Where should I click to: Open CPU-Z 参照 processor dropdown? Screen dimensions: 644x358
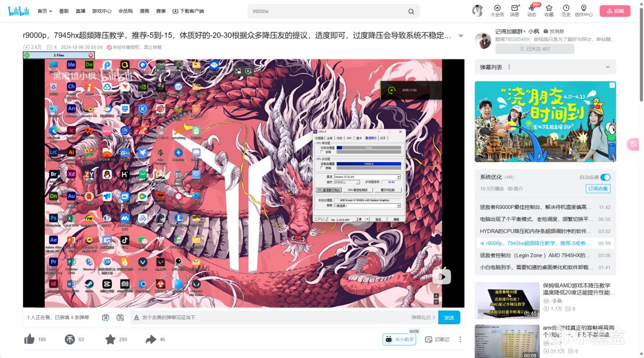coord(398,205)
